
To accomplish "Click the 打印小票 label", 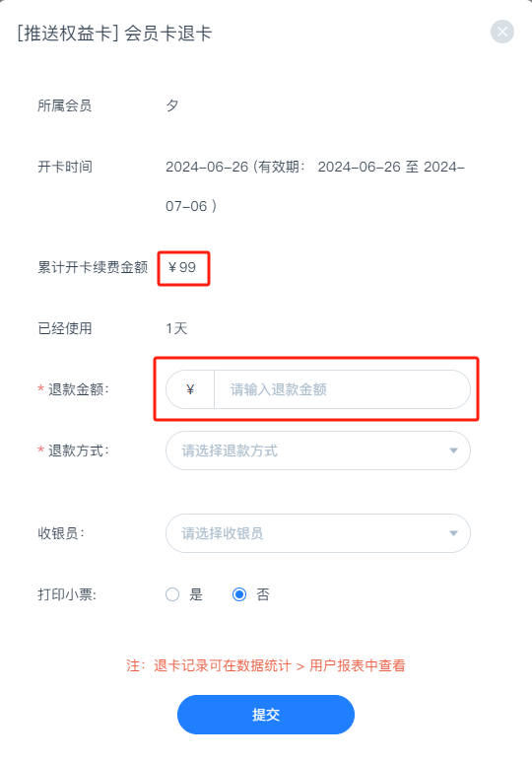I will (x=67, y=594).
